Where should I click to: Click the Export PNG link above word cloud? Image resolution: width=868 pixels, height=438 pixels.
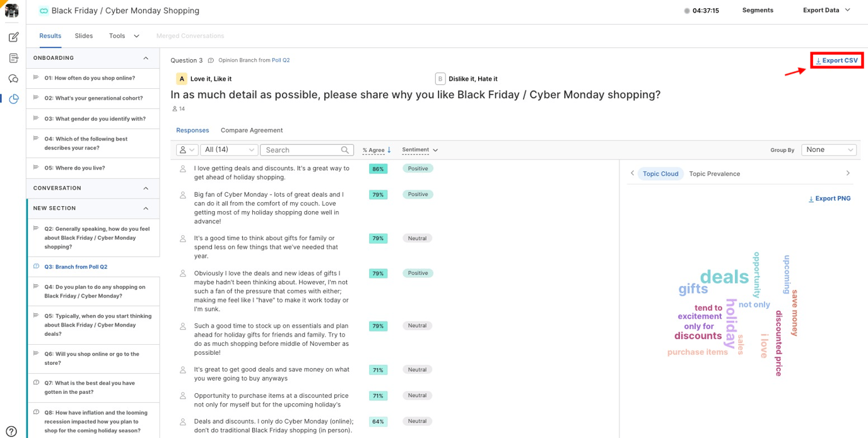point(830,198)
